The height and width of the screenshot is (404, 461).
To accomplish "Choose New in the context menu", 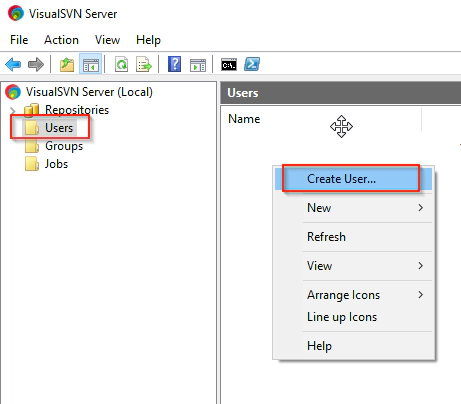I will 353,208.
